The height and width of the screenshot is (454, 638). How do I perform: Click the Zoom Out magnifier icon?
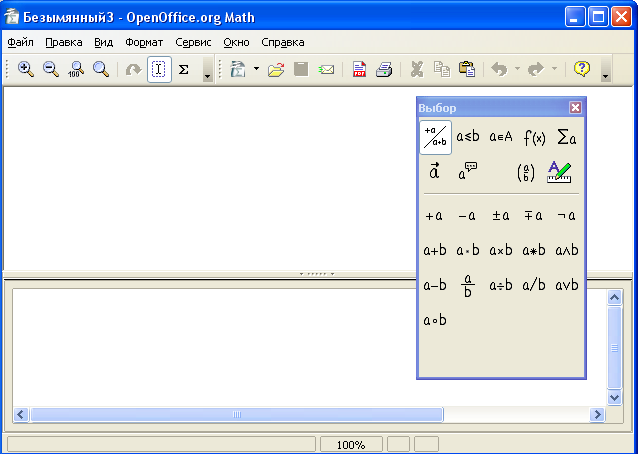(51, 69)
